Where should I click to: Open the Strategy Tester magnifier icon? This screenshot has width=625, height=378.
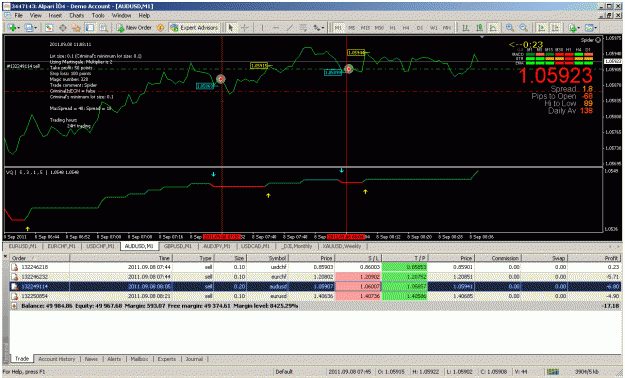click(x=103, y=28)
